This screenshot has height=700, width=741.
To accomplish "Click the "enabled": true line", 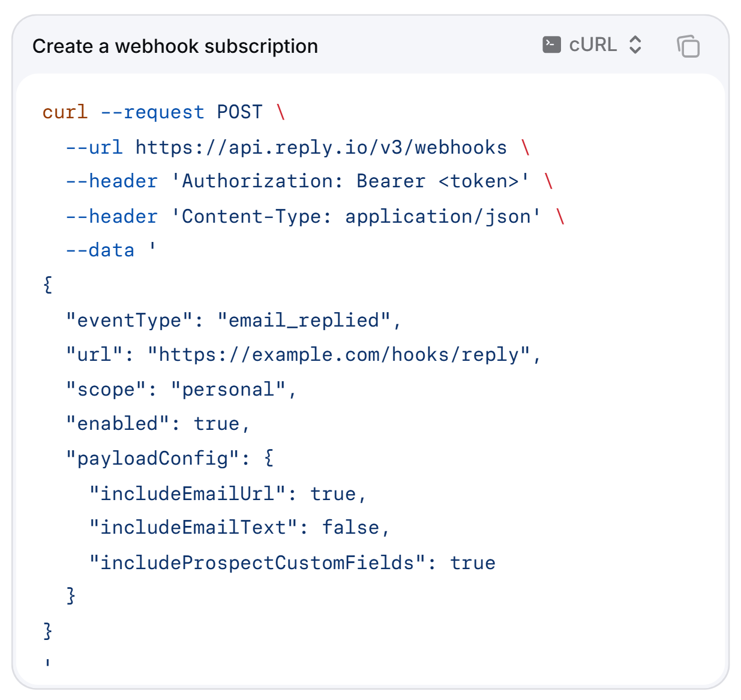I will click(x=158, y=424).
